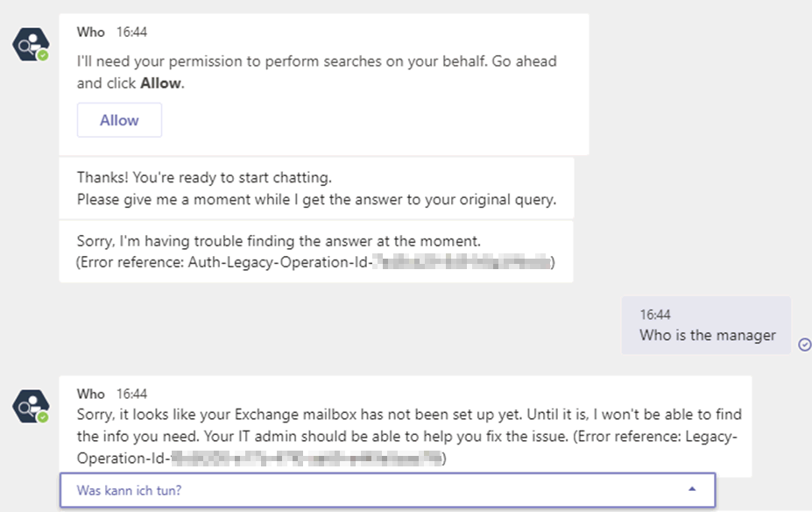The image size is (812, 512).
Task: Select the Exchange mailbox not set up message
Action: point(406,426)
